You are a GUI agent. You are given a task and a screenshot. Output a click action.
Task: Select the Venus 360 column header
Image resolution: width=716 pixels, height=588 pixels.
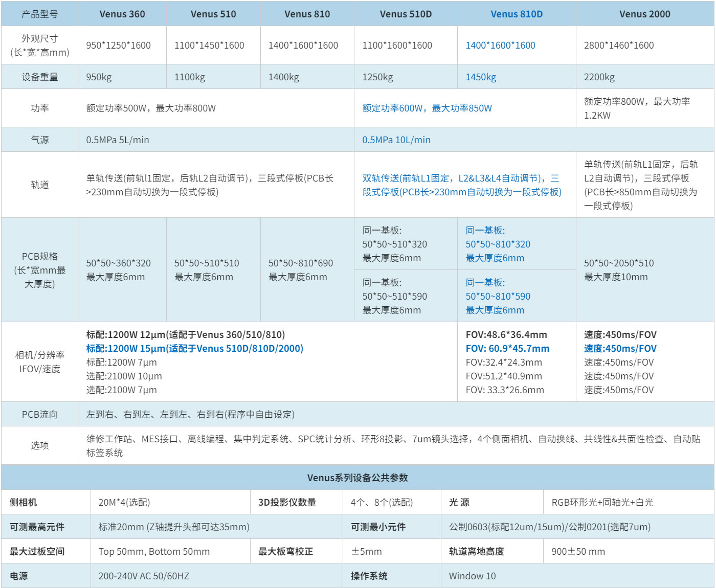(x=122, y=14)
